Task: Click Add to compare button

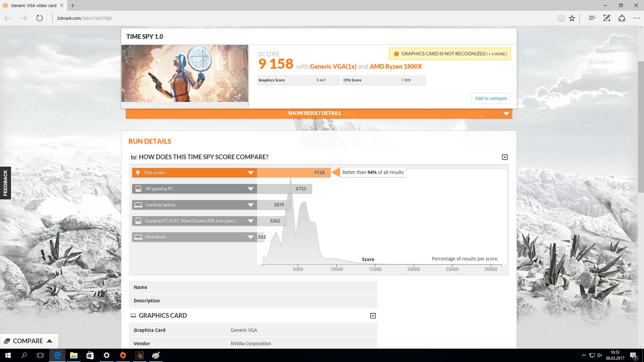Action: point(491,98)
